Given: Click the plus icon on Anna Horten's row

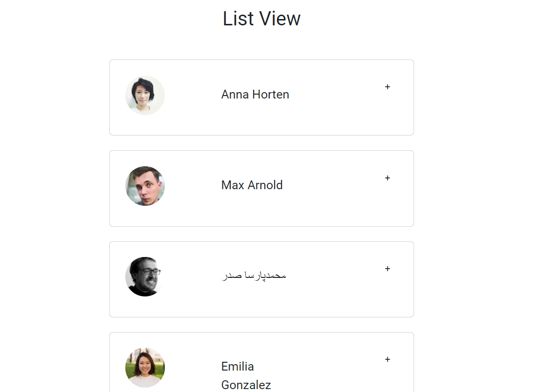Looking at the screenshot, I should coord(387,87).
